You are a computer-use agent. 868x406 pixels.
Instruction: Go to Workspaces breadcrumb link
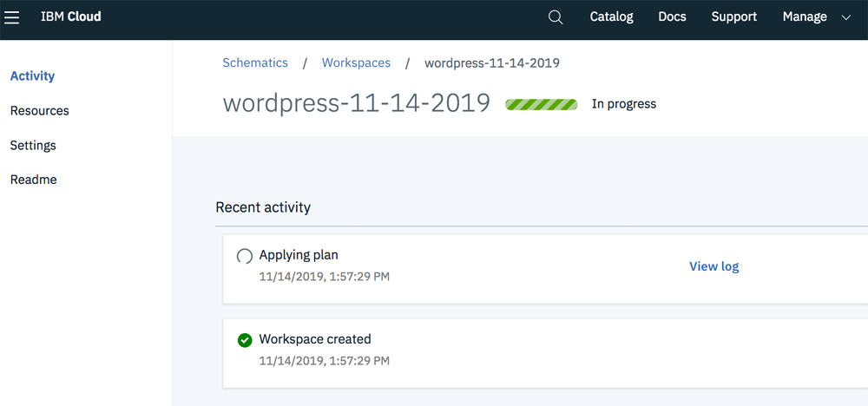pyautogui.click(x=356, y=63)
